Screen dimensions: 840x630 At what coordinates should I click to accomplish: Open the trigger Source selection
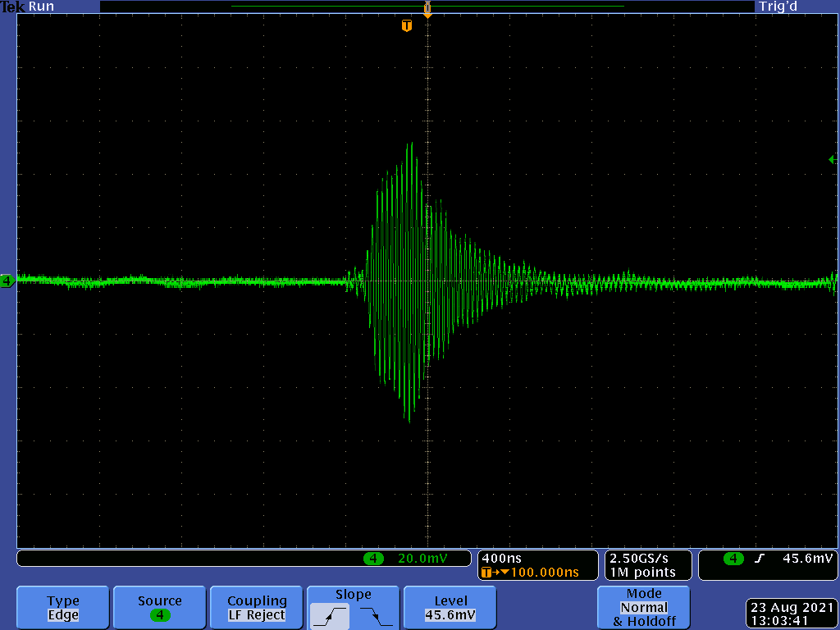(x=160, y=608)
